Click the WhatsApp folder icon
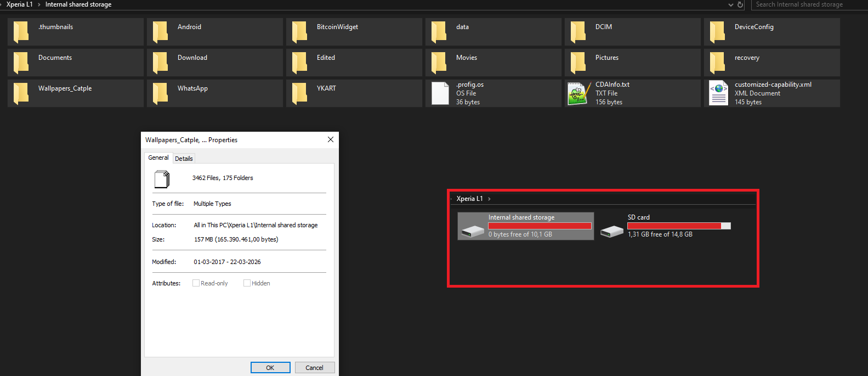The image size is (868, 376). (x=160, y=93)
